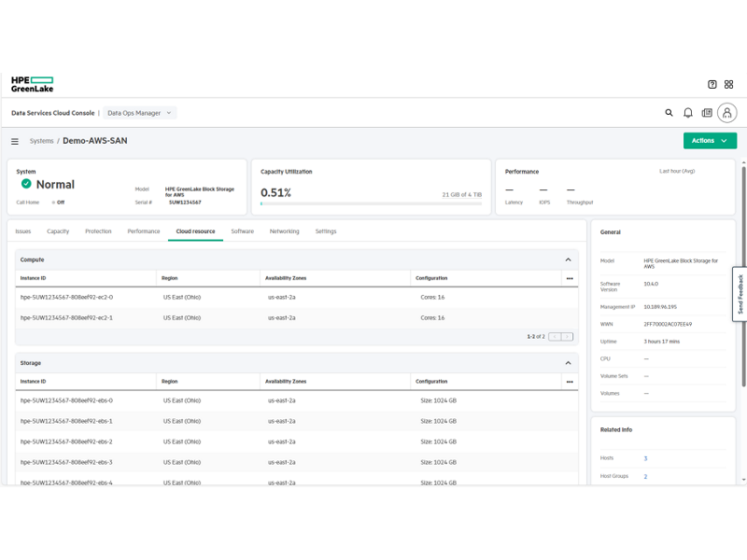Click Uptime value 3 hours 17 mins
Viewport: 747px width, 560px height.
(662, 342)
